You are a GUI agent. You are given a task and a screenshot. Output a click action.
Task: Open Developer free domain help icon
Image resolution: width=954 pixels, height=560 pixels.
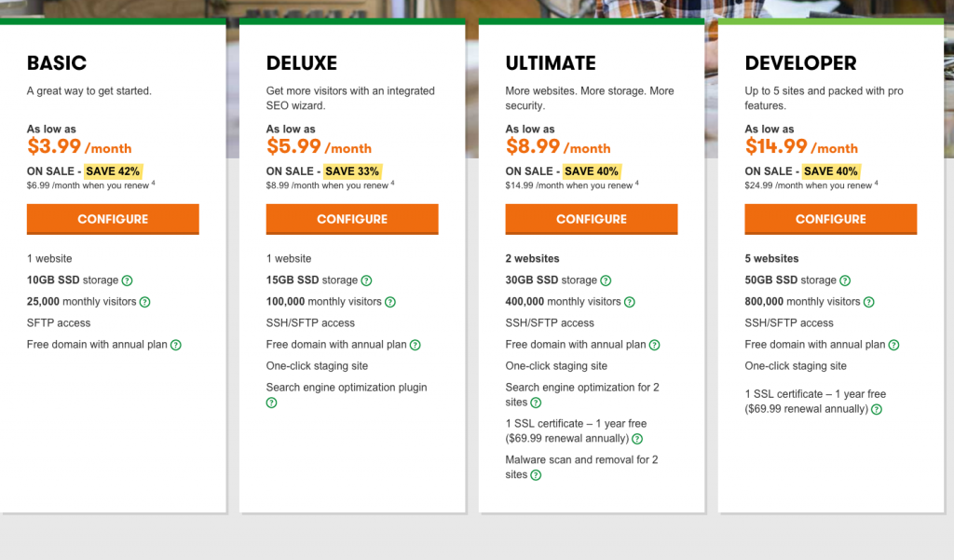[894, 345]
